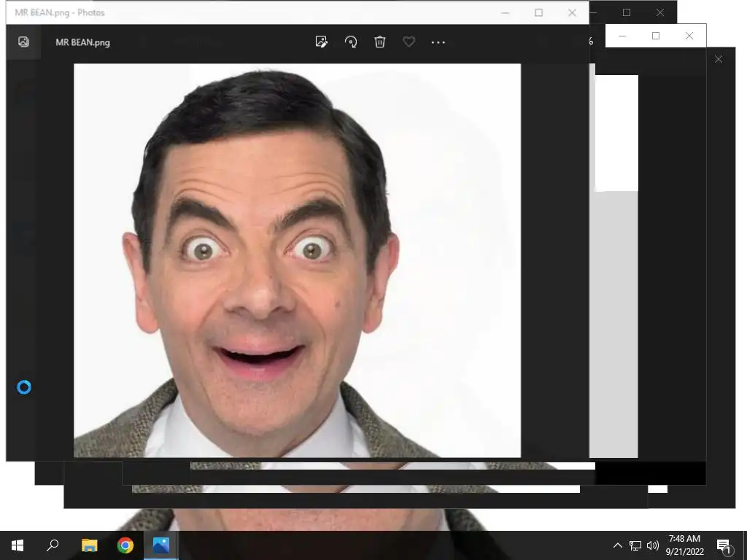Open the Windows Start menu
This screenshot has width=747, height=560.
click(x=18, y=545)
